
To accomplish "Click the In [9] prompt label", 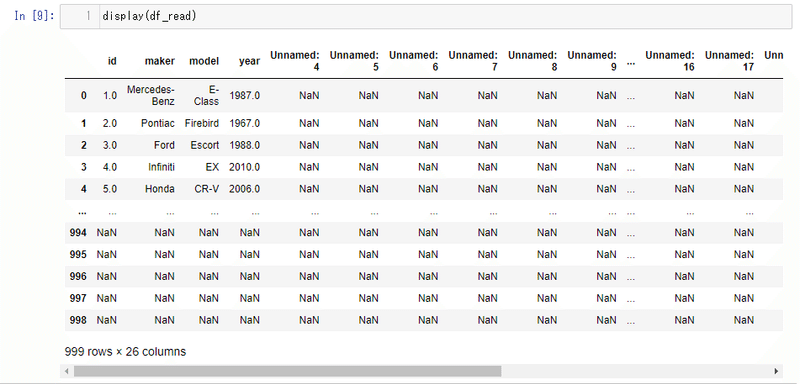I will (x=35, y=16).
